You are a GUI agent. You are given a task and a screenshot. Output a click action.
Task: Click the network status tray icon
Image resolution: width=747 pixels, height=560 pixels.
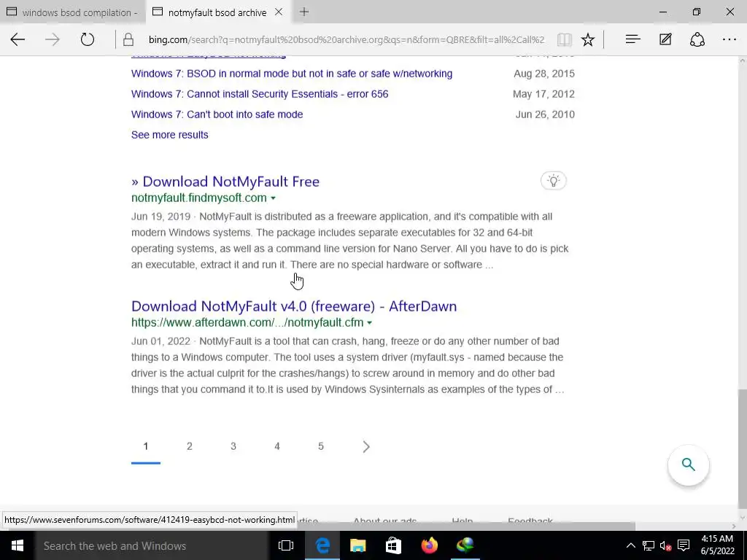(x=649, y=545)
